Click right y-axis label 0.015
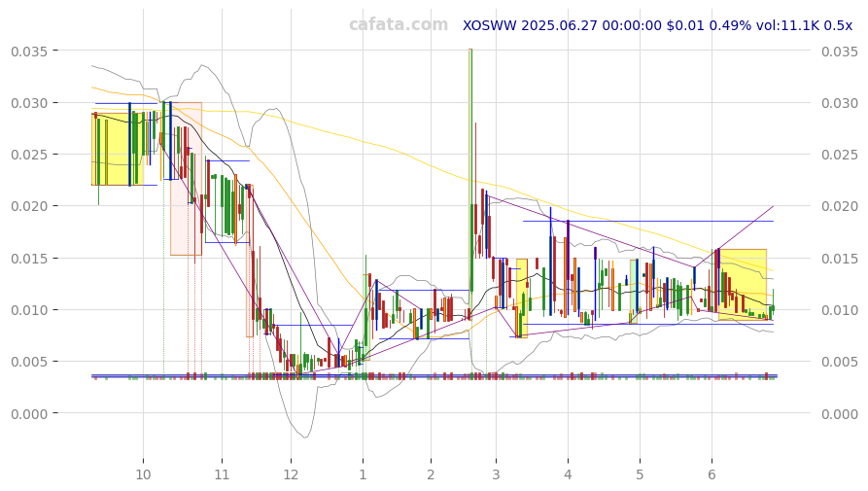This screenshot has height=491, width=868. pos(839,259)
